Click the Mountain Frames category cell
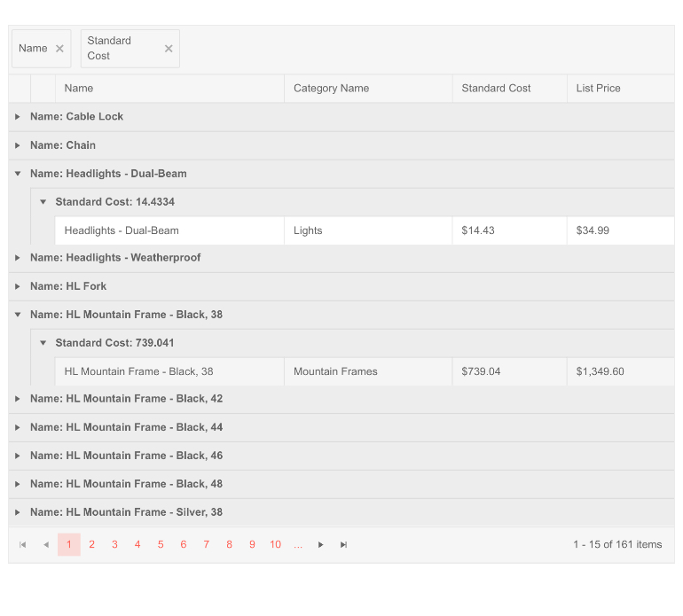683x616 pixels. [368, 371]
